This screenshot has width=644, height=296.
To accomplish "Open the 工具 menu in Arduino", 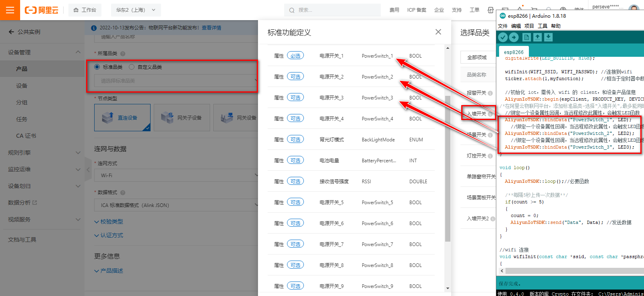I will [x=543, y=26].
